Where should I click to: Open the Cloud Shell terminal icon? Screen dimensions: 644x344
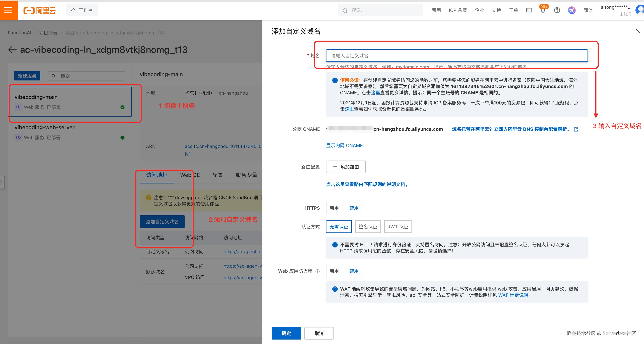[529, 10]
